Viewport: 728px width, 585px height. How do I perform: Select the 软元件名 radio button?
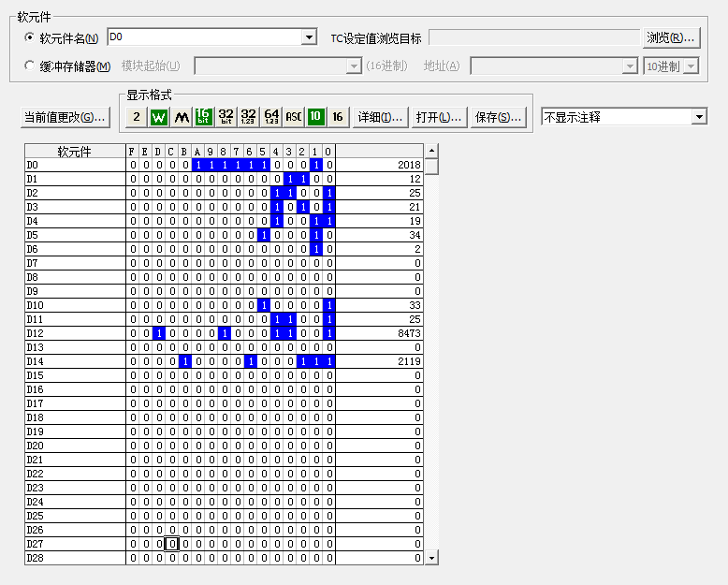(29, 38)
